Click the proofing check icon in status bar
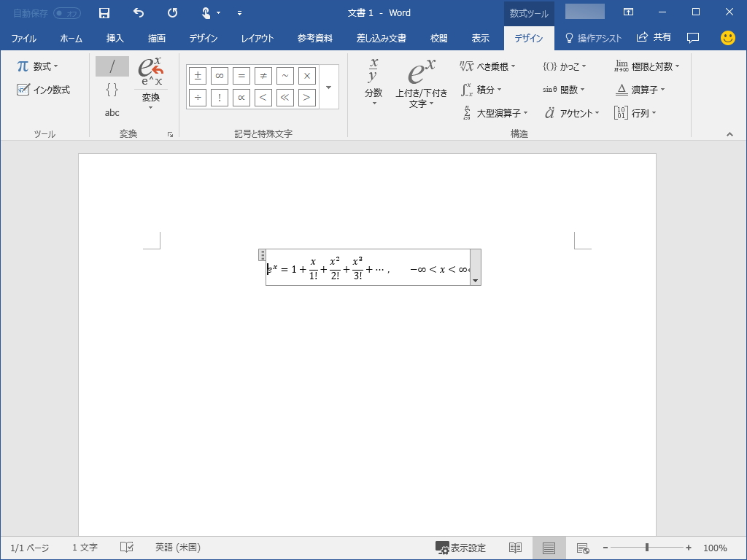Image resolution: width=747 pixels, height=560 pixels. click(126, 547)
